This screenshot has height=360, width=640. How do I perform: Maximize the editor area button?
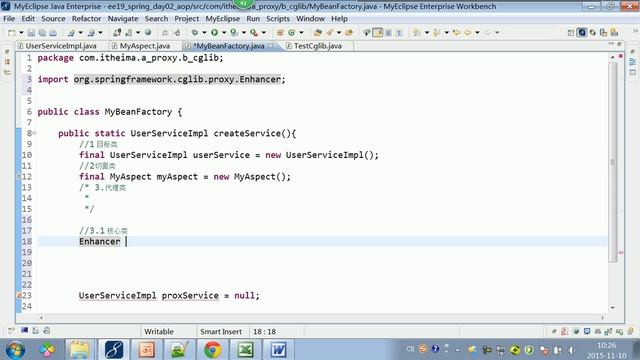tap(619, 44)
